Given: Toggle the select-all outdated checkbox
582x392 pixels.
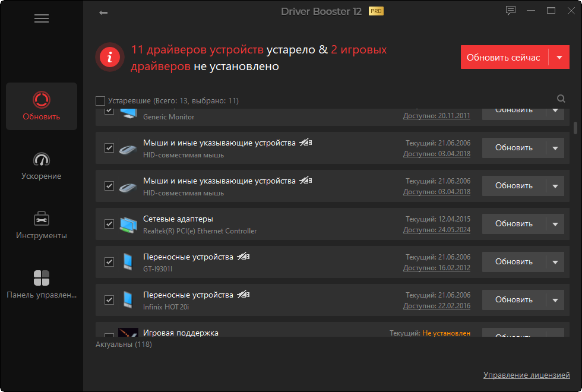Looking at the screenshot, I should 100,101.
